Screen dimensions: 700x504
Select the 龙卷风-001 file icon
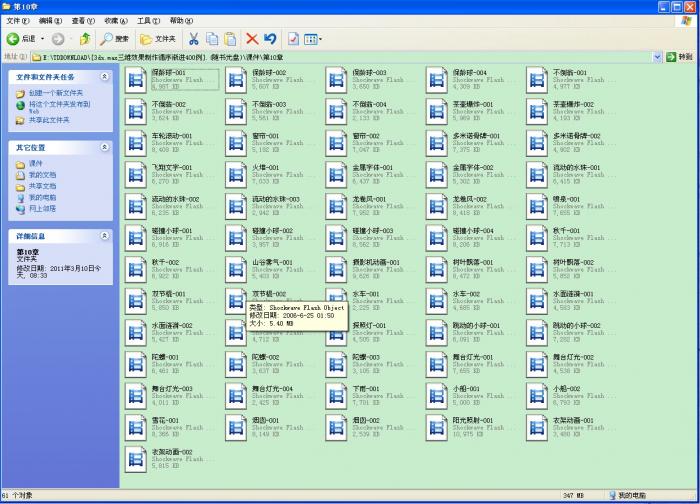(337, 207)
